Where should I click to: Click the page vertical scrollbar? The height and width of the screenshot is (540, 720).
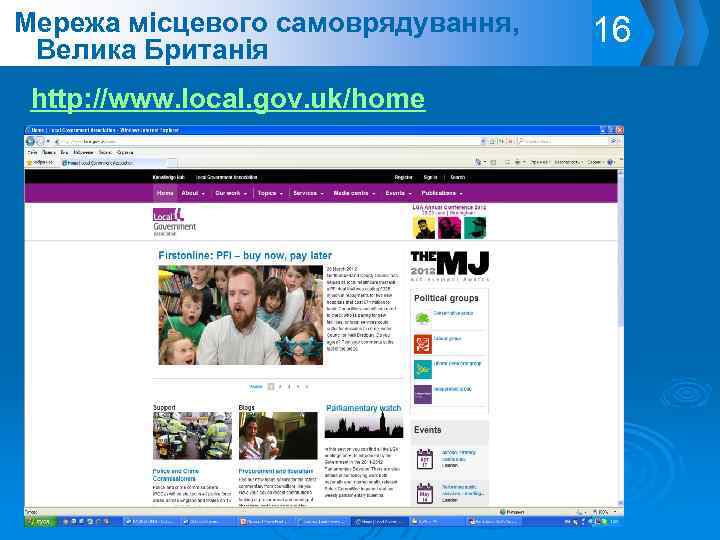(620, 338)
